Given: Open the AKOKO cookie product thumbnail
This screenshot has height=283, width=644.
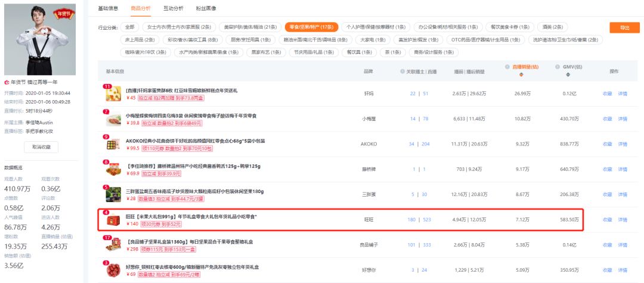Looking at the screenshot, I should [113, 145].
